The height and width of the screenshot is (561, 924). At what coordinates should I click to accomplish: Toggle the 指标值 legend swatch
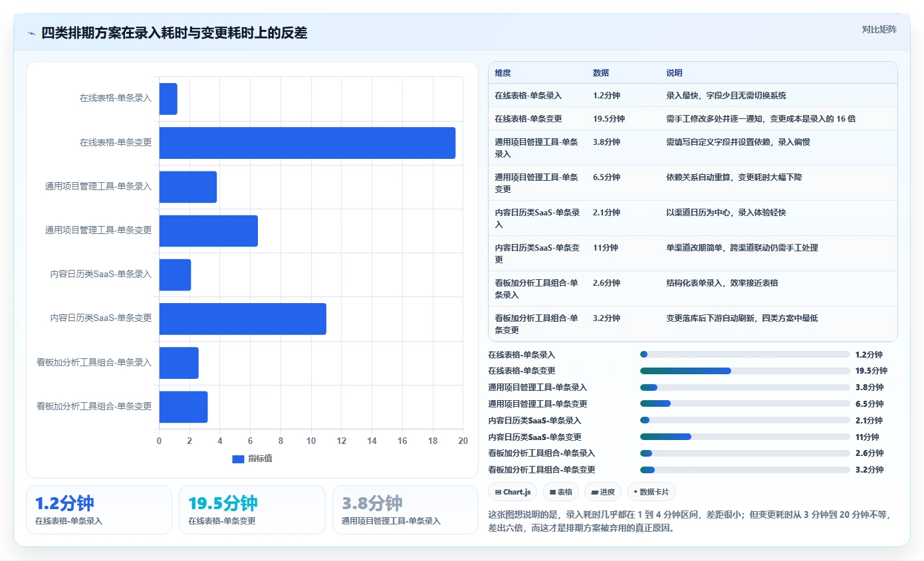(238, 459)
